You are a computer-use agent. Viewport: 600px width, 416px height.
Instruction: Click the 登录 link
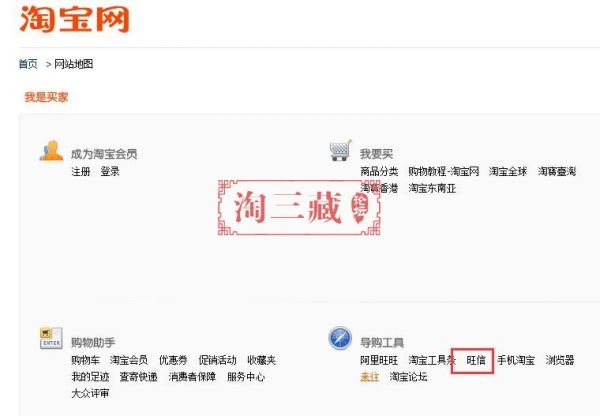110,171
